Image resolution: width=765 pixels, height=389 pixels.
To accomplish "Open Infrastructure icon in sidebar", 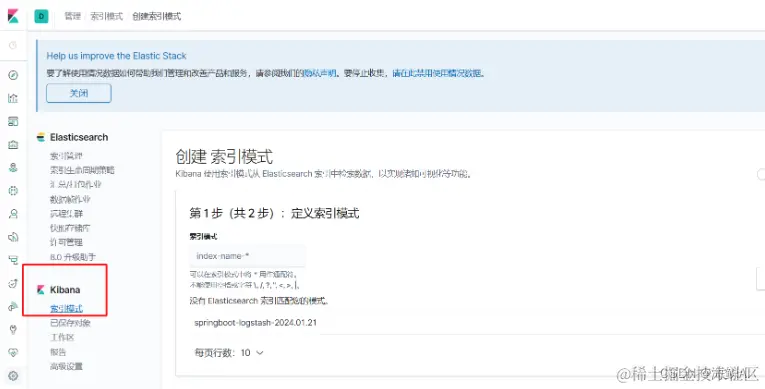I will point(13,214).
